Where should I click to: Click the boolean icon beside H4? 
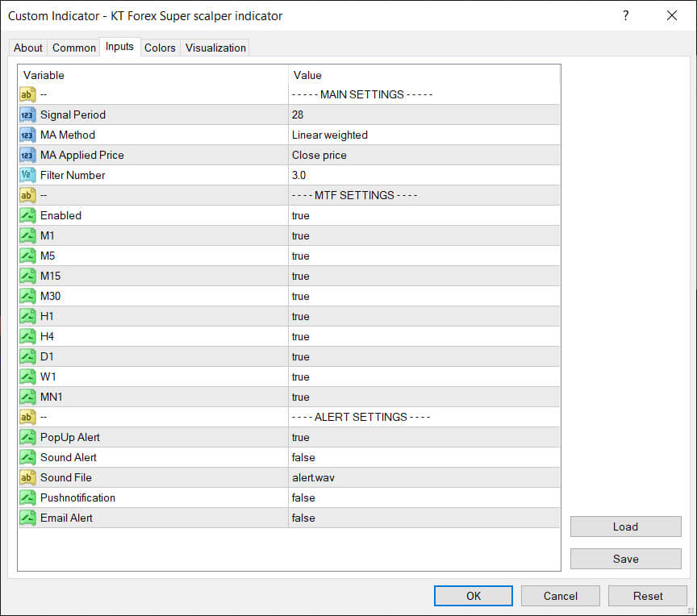point(27,337)
